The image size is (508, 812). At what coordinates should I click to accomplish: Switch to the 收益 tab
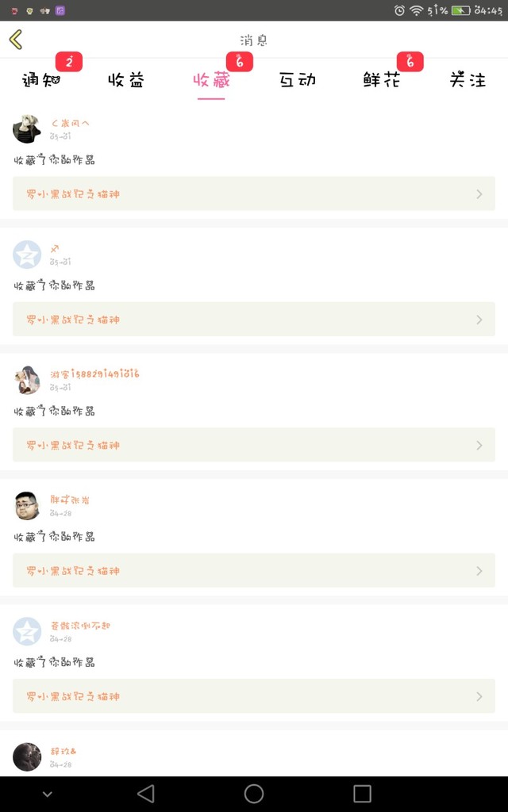(x=126, y=80)
